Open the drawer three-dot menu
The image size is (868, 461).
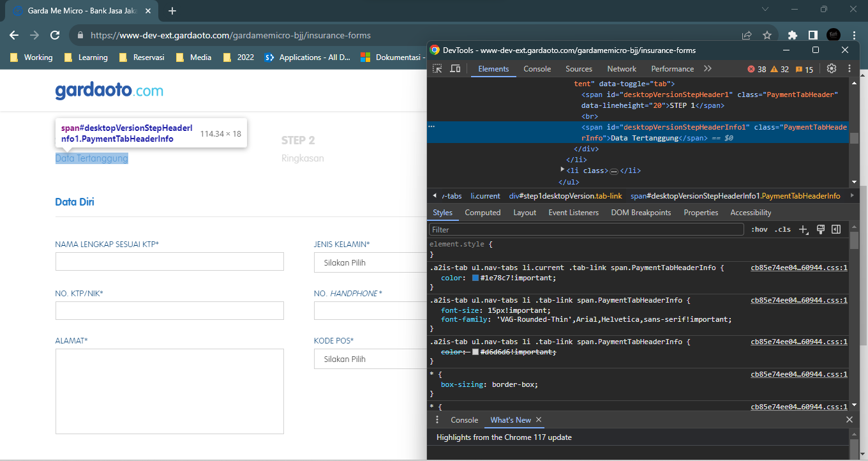[437, 420]
